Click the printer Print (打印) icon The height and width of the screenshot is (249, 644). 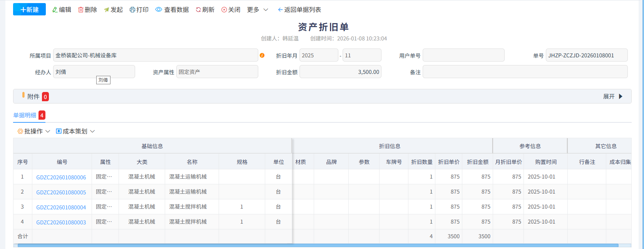pos(132,10)
